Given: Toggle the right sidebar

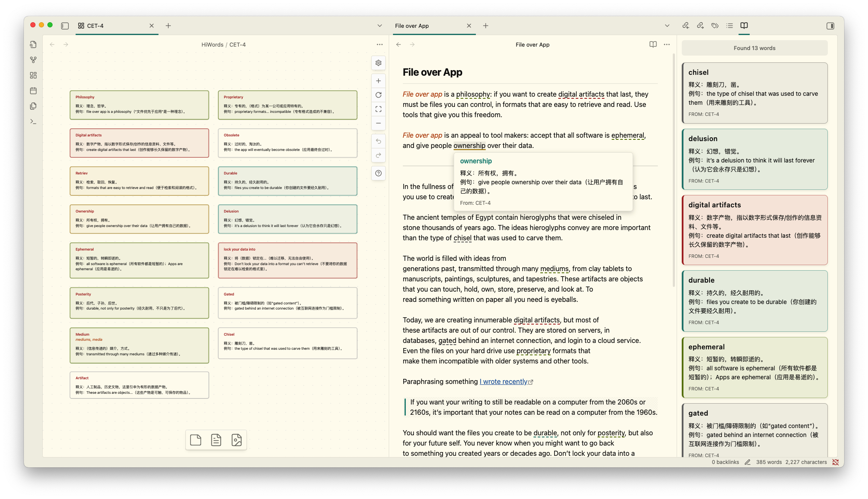Looking at the screenshot, I should coord(830,26).
